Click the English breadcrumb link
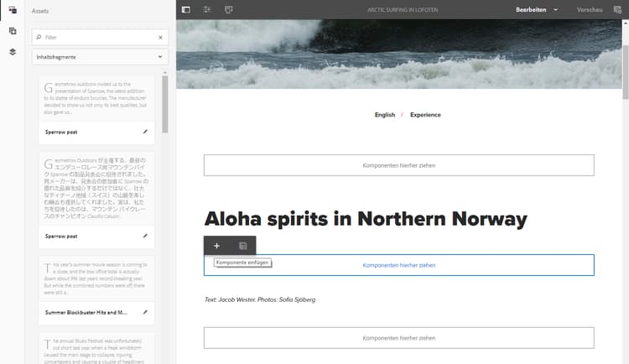The height and width of the screenshot is (364, 629). tap(385, 115)
